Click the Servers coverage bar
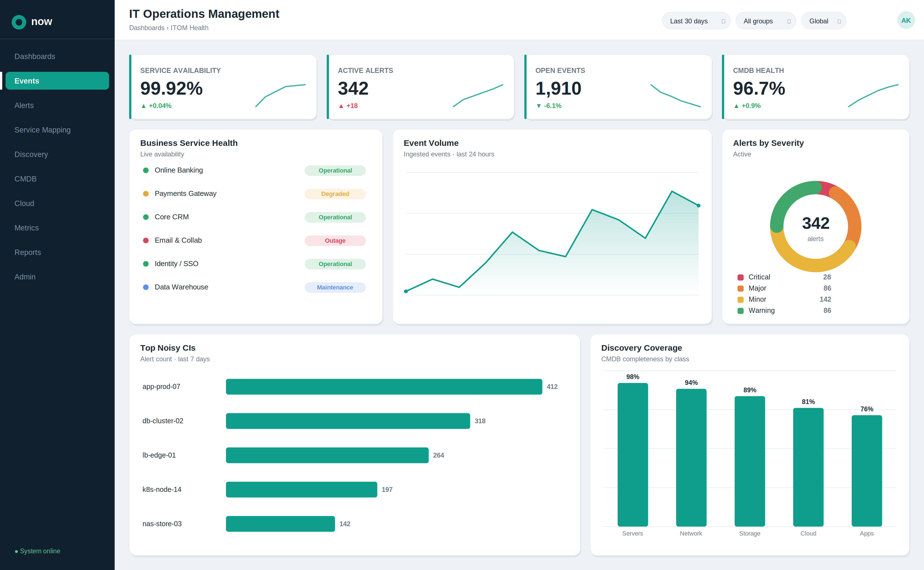Image resolution: width=924 pixels, height=570 pixels. point(633,455)
